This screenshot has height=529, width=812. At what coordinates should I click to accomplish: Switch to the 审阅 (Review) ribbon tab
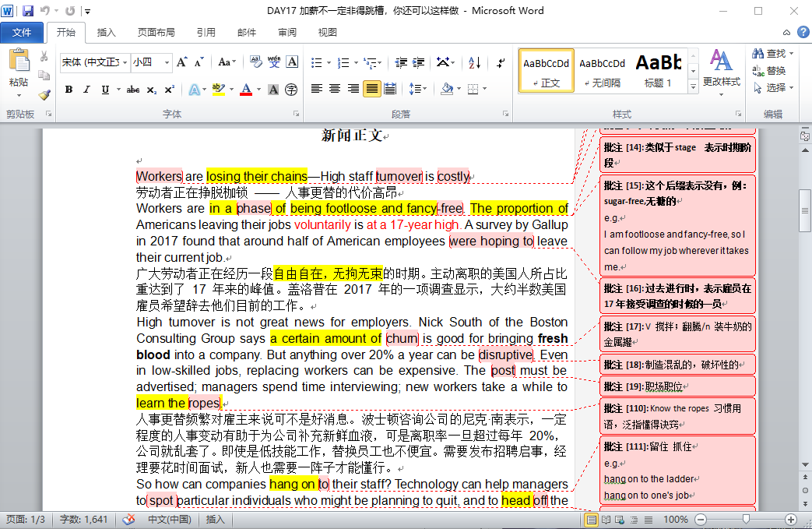(x=287, y=33)
